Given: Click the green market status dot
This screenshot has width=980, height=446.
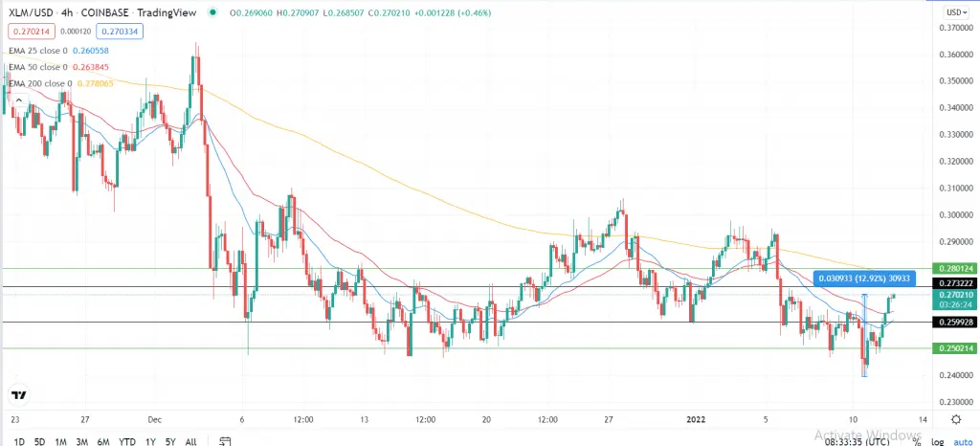Looking at the screenshot, I should click(x=214, y=11).
